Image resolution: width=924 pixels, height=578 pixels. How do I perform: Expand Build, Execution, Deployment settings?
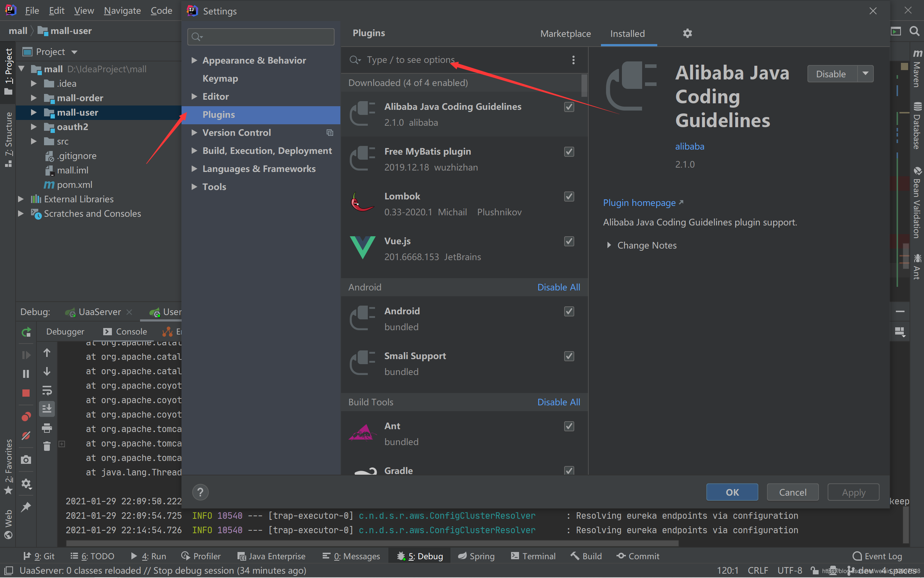point(194,151)
